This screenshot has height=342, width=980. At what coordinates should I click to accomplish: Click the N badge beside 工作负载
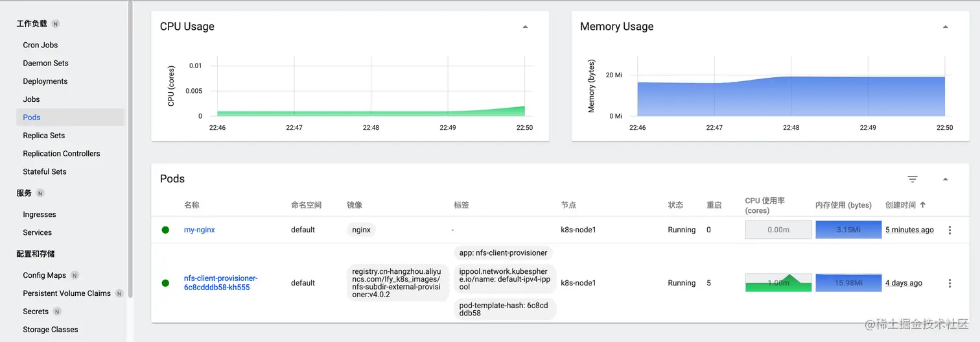click(56, 24)
